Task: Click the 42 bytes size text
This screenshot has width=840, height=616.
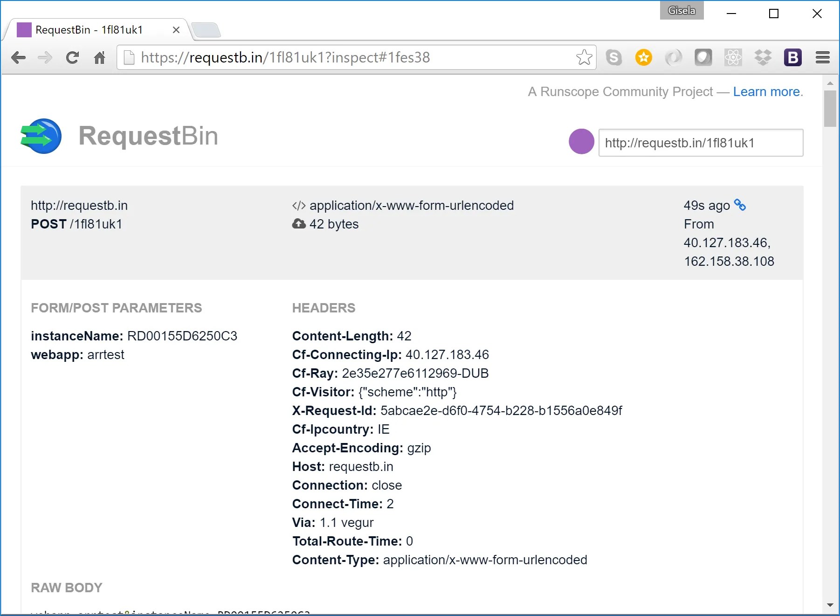Action: pyautogui.click(x=334, y=224)
